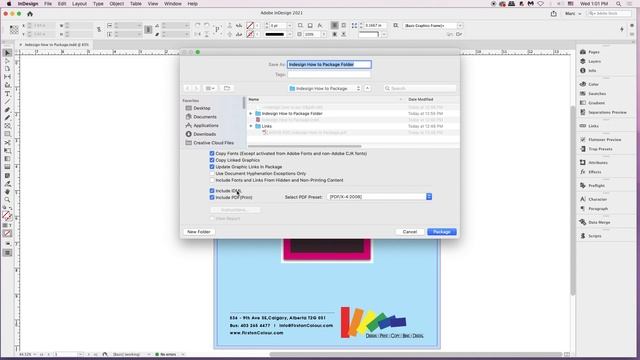Select the Zoom tool in the toolbox
The image size is (640, 360).
[x=7, y=200]
